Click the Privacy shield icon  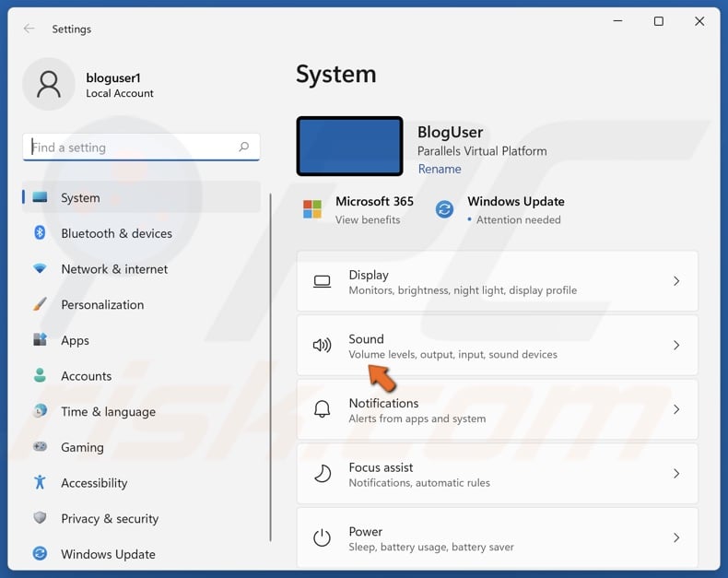40,517
